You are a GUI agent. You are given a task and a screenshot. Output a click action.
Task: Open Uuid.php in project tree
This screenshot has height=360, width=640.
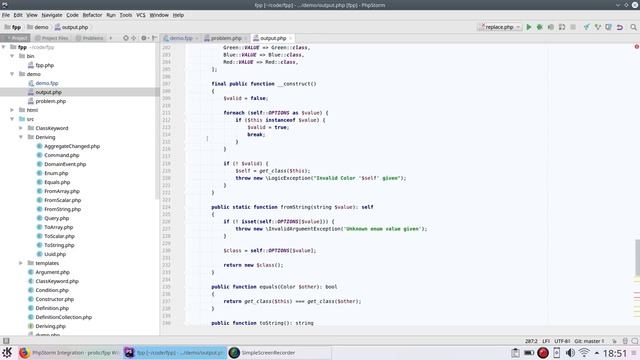click(55, 254)
